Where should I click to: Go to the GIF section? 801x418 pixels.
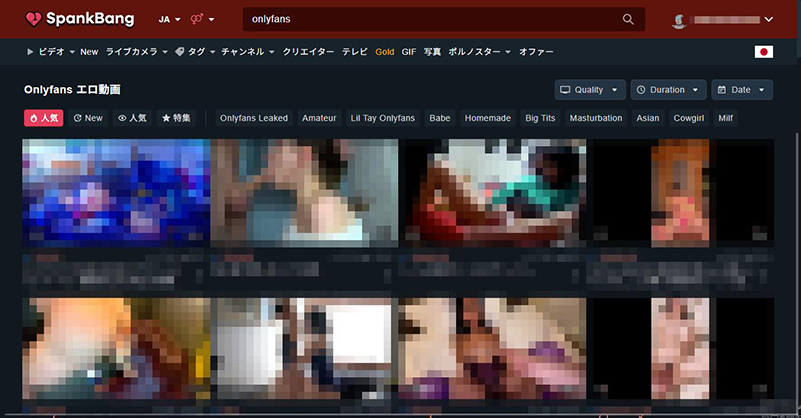(409, 52)
